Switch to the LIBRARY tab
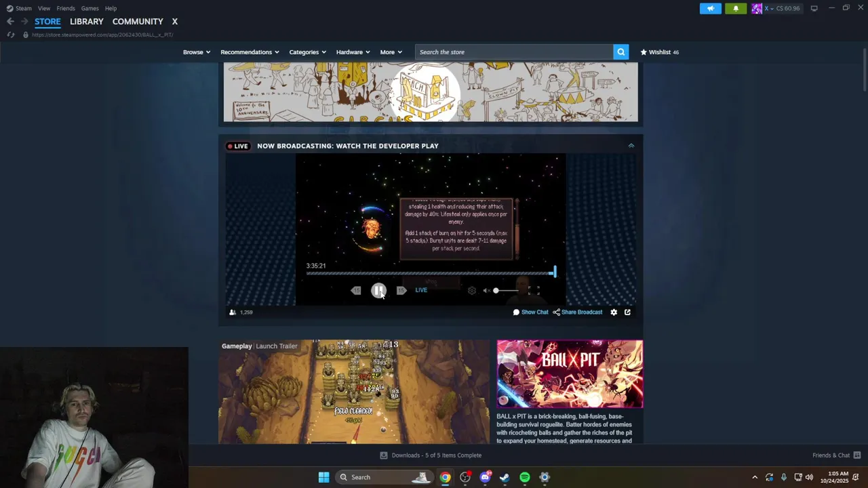The image size is (868, 488). coord(87,22)
